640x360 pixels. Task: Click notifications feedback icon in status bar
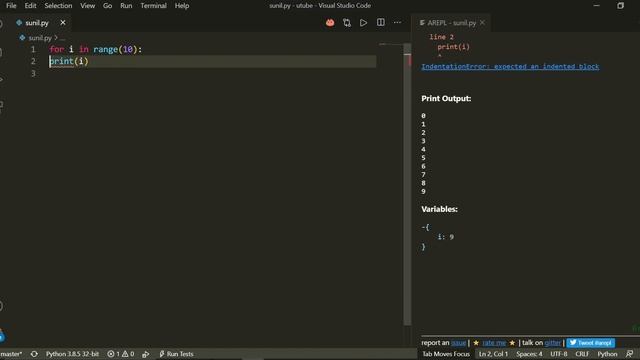629,354
